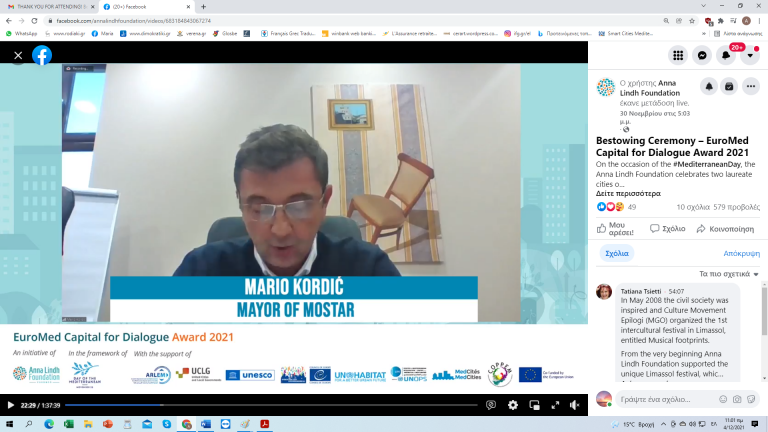Click the Facebook logo icon

point(42,56)
